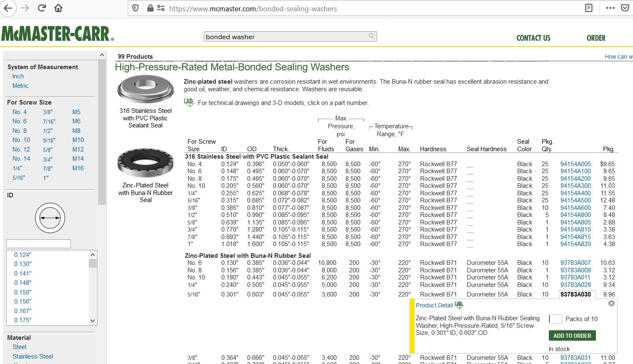This screenshot has height=364, width=633.
Task: Click the bonded washer search field
Action: coord(290,37)
